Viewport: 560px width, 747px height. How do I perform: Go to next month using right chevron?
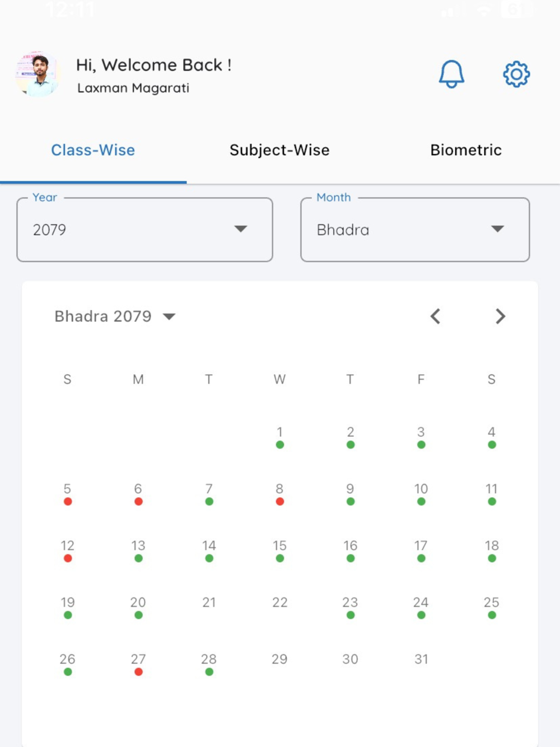(500, 316)
